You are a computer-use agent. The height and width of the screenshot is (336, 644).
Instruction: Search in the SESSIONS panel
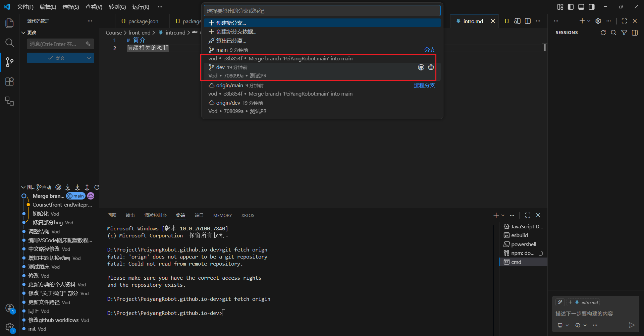613,33
